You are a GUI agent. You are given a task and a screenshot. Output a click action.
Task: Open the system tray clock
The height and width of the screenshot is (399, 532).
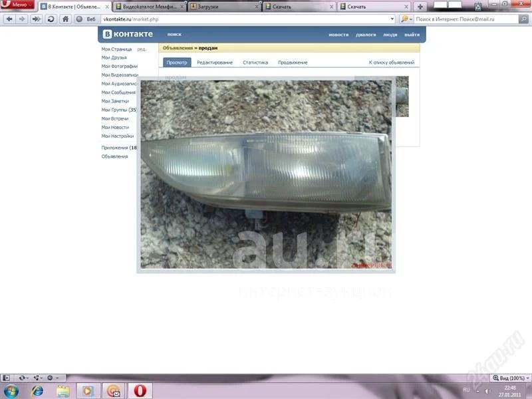(x=509, y=391)
